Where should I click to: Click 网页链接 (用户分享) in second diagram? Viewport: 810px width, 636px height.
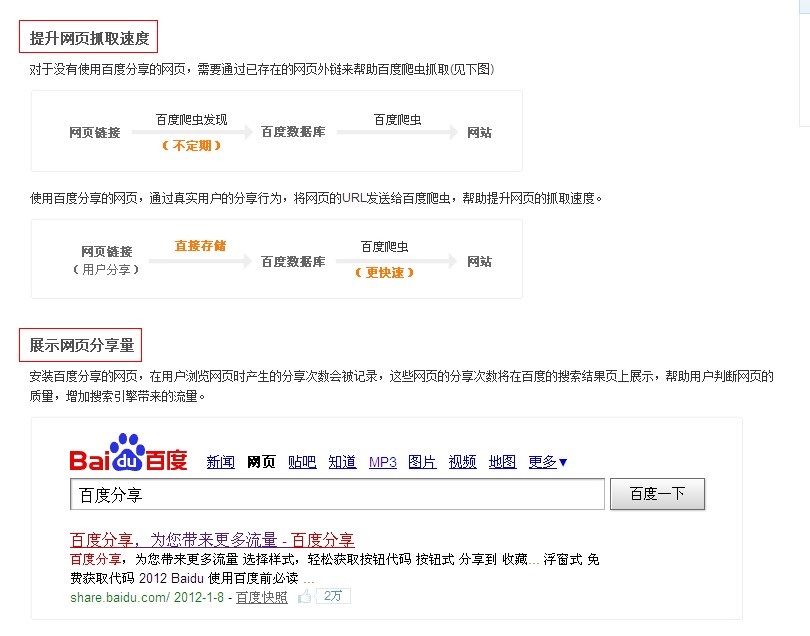[x=106, y=260]
